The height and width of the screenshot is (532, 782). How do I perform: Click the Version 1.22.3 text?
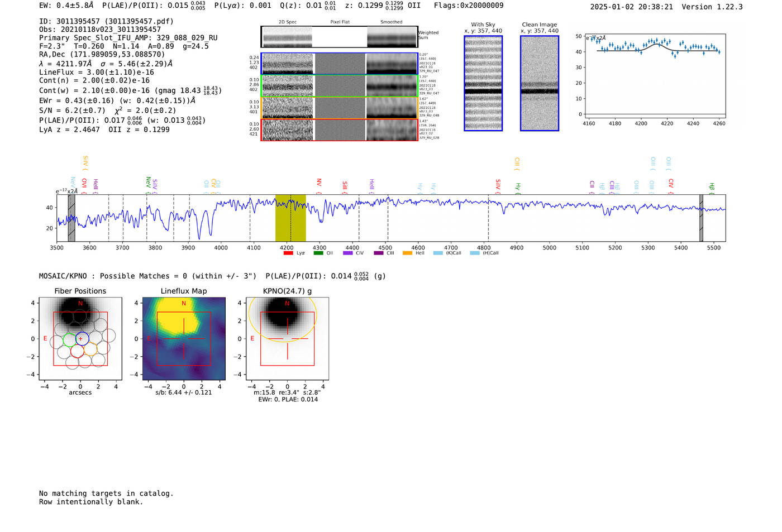pos(712,7)
